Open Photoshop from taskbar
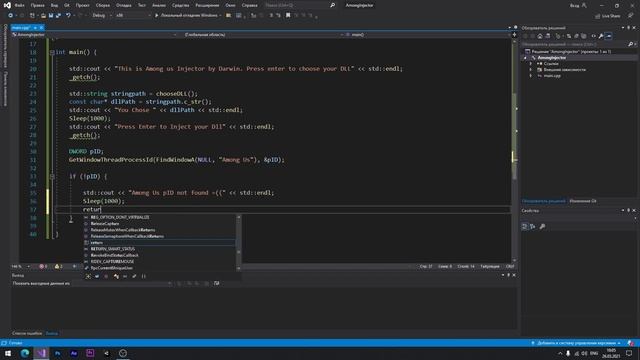The image size is (640, 360). click(x=58, y=353)
